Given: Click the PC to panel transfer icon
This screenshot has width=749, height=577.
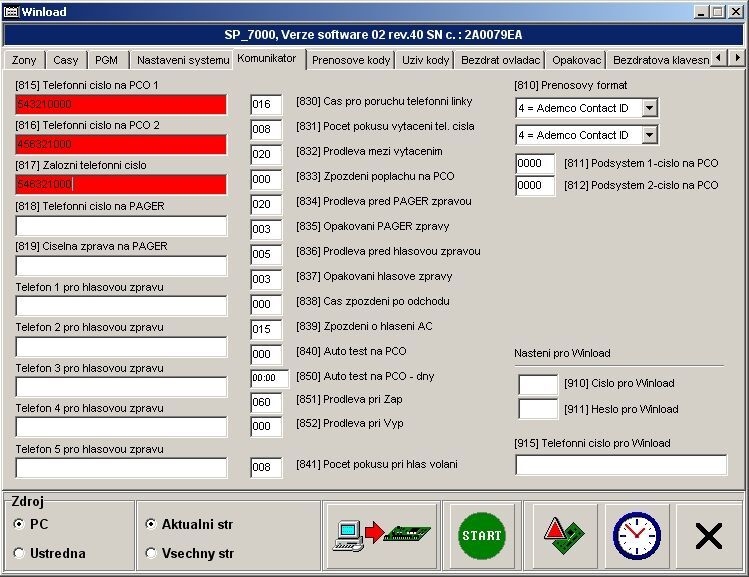Looking at the screenshot, I should [381, 536].
